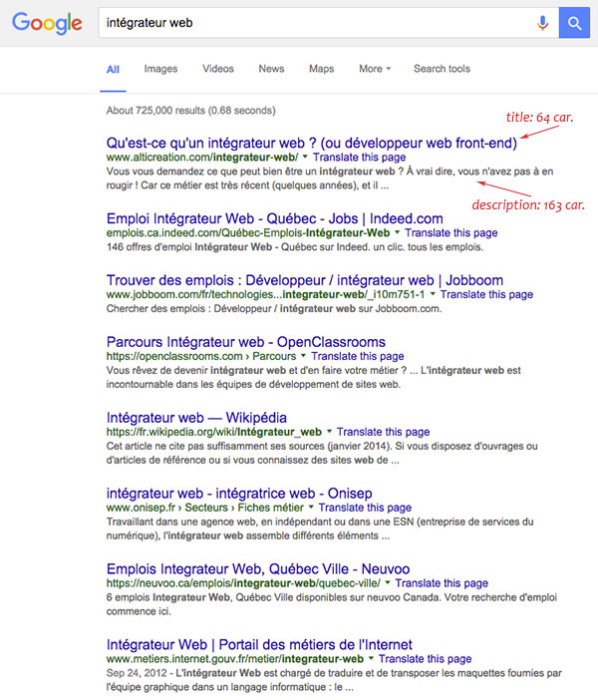
Task: Switch to the Videos tab
Action: pos(218,69)
